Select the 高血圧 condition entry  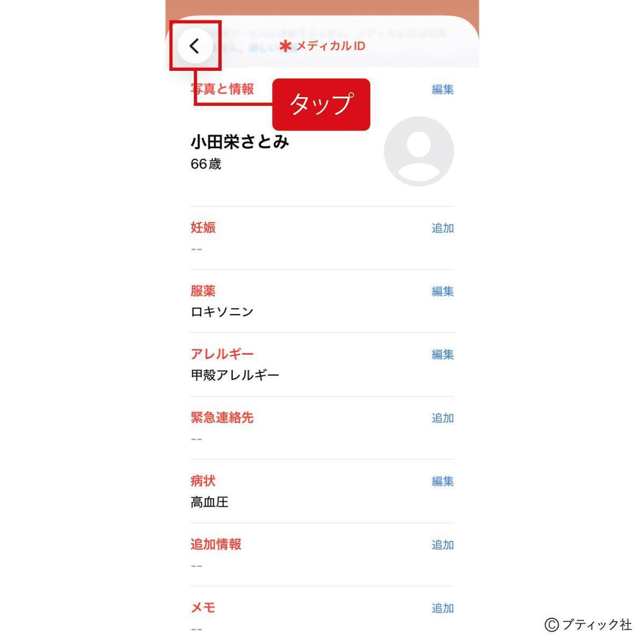[209, 502]
